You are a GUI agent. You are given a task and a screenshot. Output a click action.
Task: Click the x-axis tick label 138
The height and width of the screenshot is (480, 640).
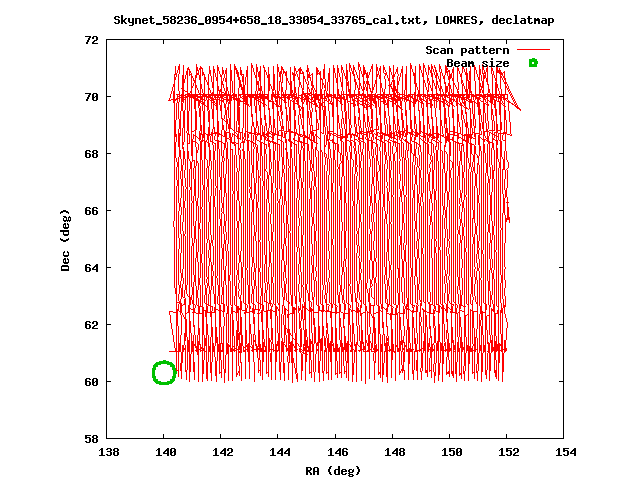[x=109, y=452]
